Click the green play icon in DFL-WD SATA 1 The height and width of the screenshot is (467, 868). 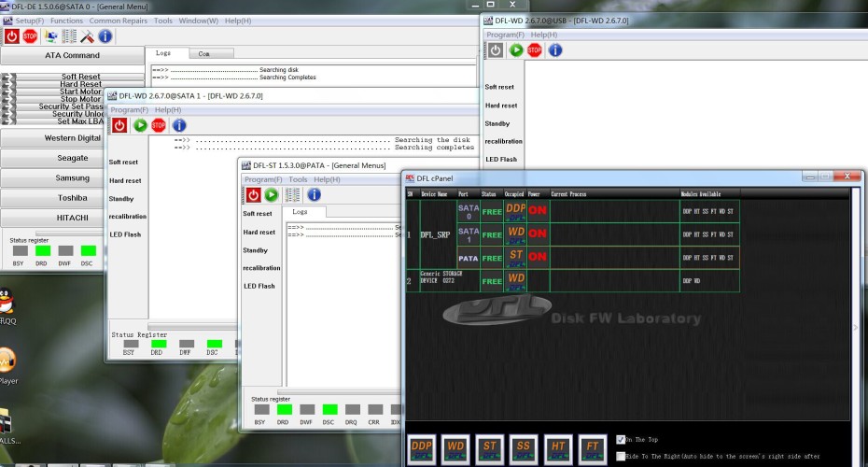[140, 125]
